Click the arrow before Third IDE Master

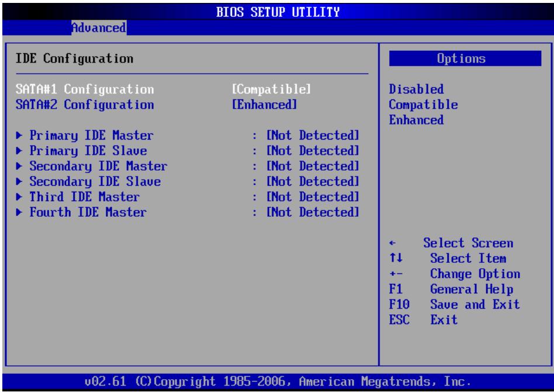click(19, 197)
